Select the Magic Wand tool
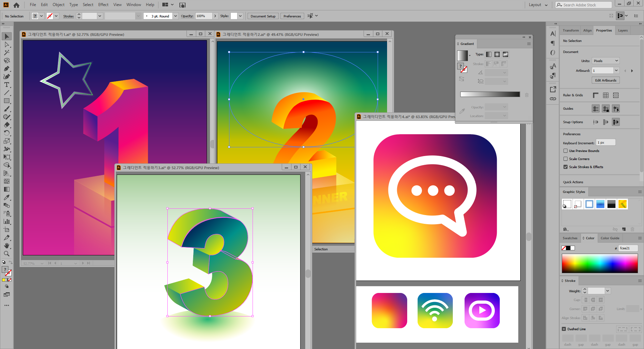This screenshot has height=349, width=644. click(7, 52)
